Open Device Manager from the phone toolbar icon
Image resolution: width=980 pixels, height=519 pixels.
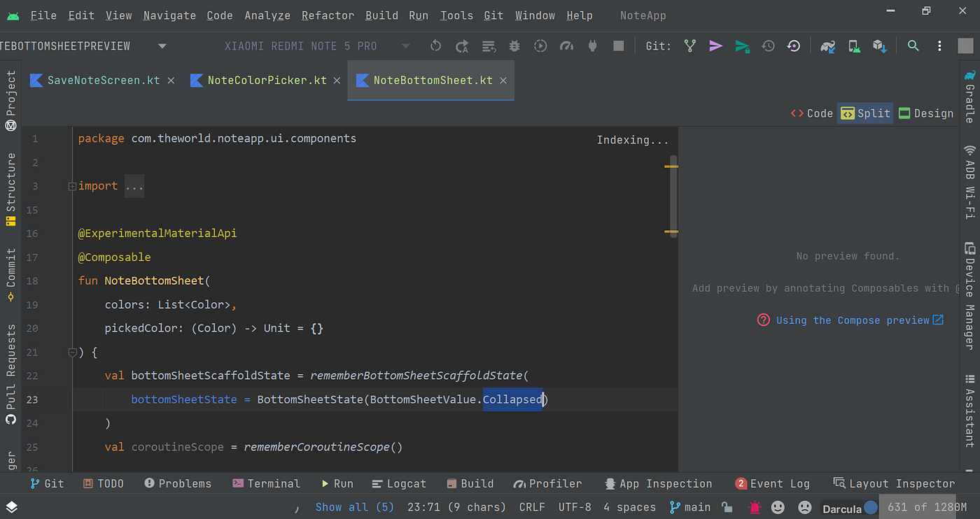point(854,46)
